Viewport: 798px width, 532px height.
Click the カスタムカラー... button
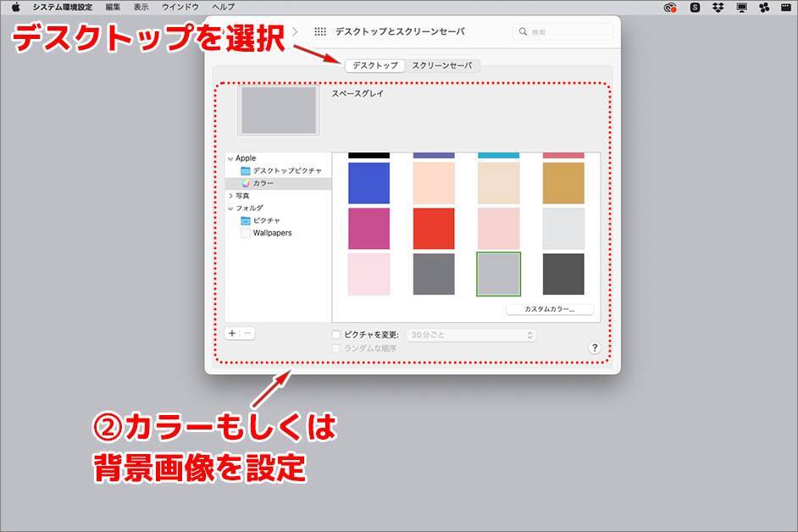coord(549,309)
